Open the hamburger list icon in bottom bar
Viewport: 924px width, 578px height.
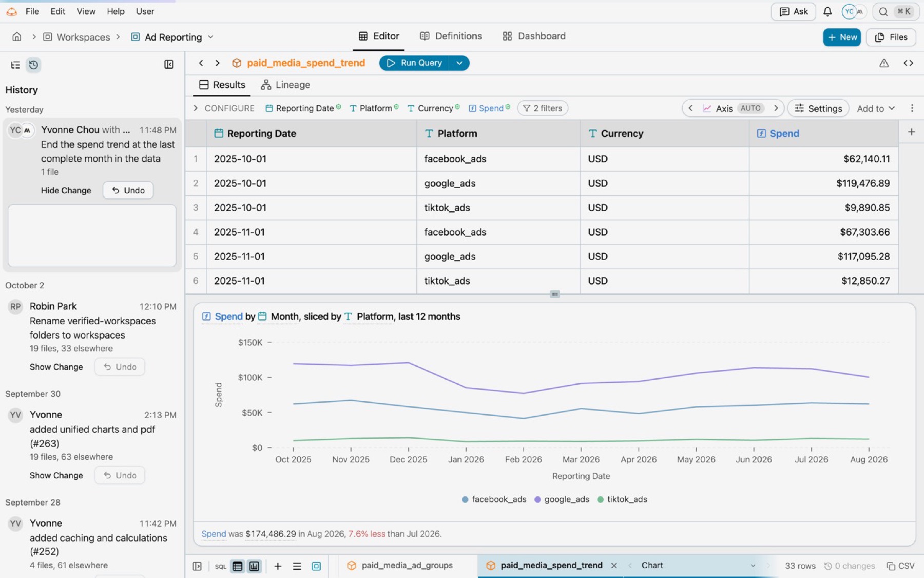point(297,566)
